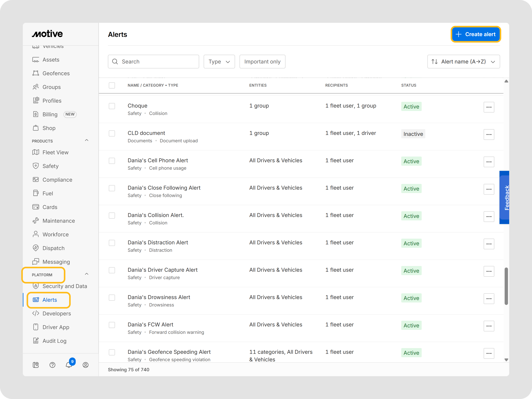This screenshot has width=532, height=399.
Task: Collapse the PRODUCTS section chevron
Action: (x=87, y=140)
